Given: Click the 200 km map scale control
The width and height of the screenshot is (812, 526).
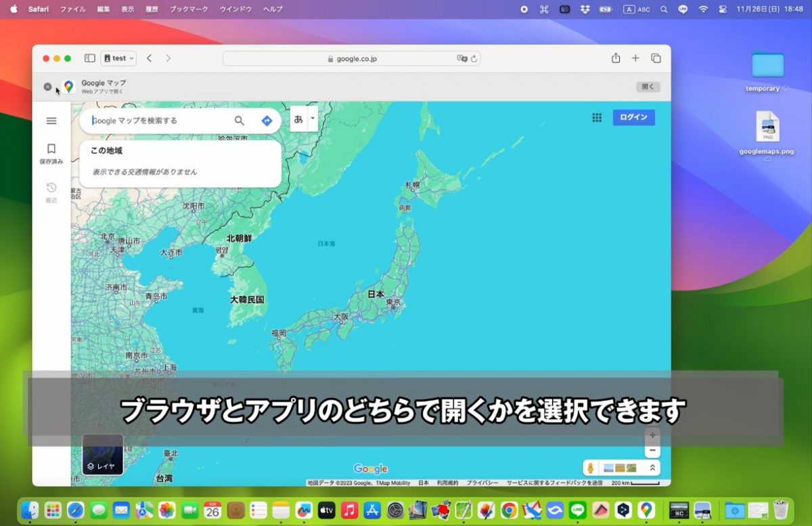Looking at the screenshot, I should (635, 483).
